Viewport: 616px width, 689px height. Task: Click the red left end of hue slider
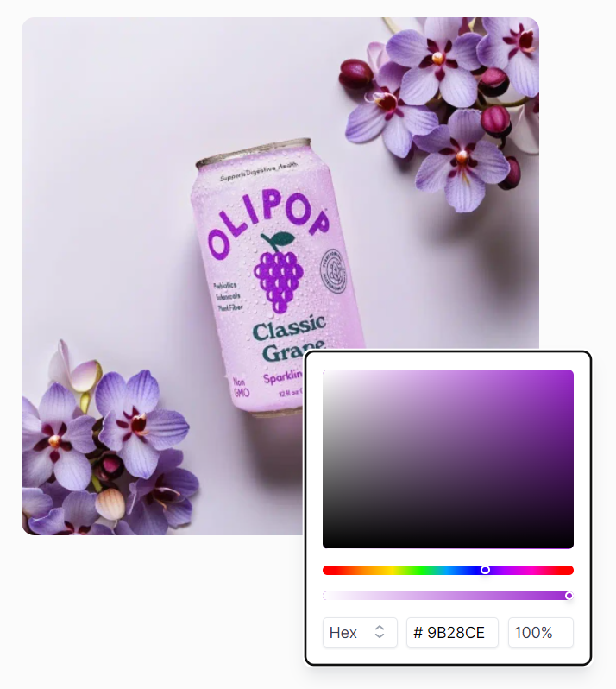[326, 570]
